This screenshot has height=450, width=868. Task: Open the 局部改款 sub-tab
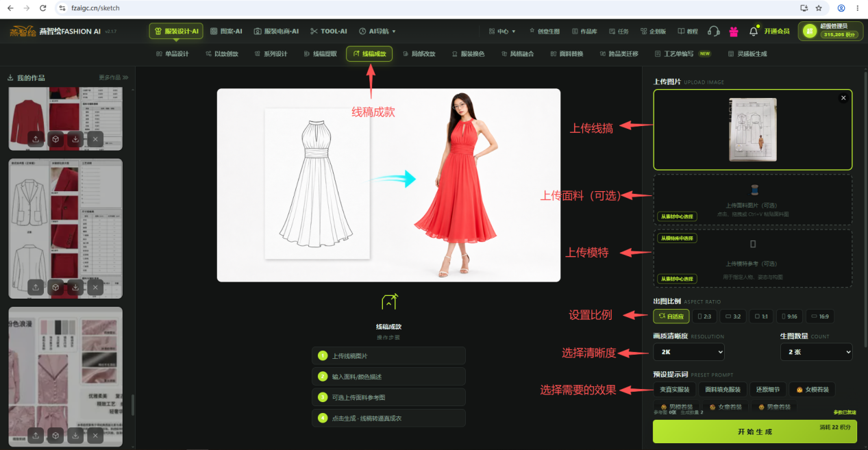[419, 53]
